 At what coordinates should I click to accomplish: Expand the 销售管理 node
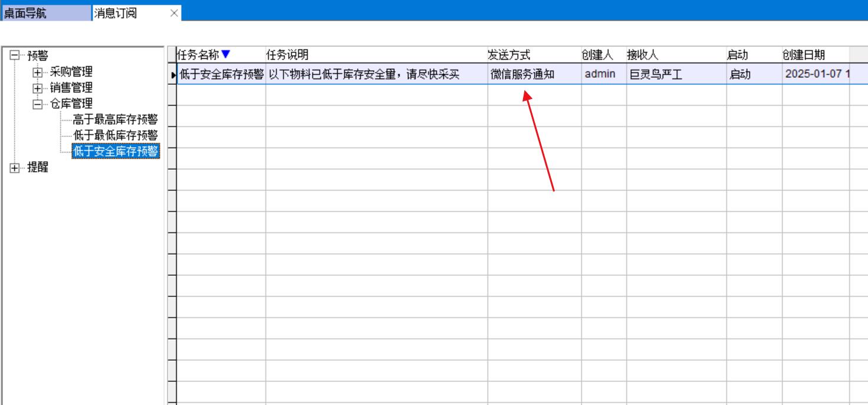tap(38, 88)
